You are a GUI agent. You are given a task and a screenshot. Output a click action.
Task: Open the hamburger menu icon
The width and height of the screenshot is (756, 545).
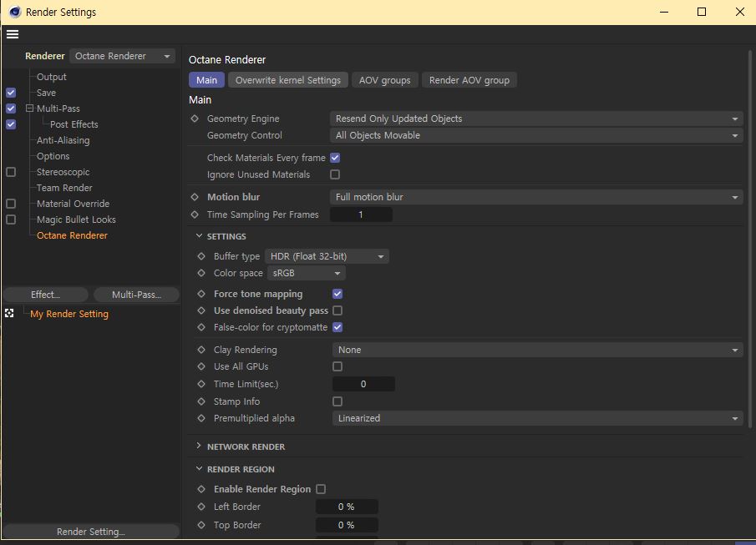13,34
